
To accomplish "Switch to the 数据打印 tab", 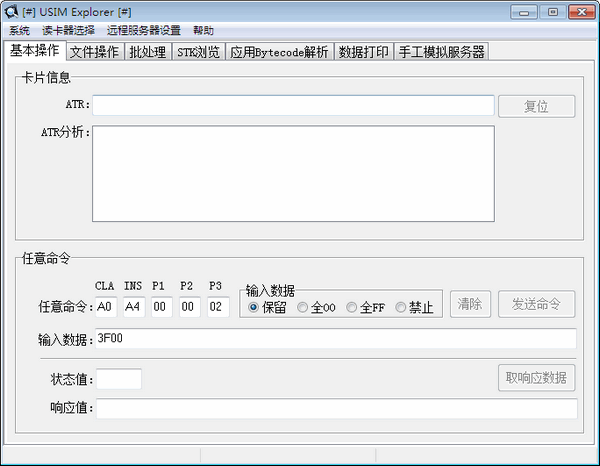I will click(x=364, y=52).
